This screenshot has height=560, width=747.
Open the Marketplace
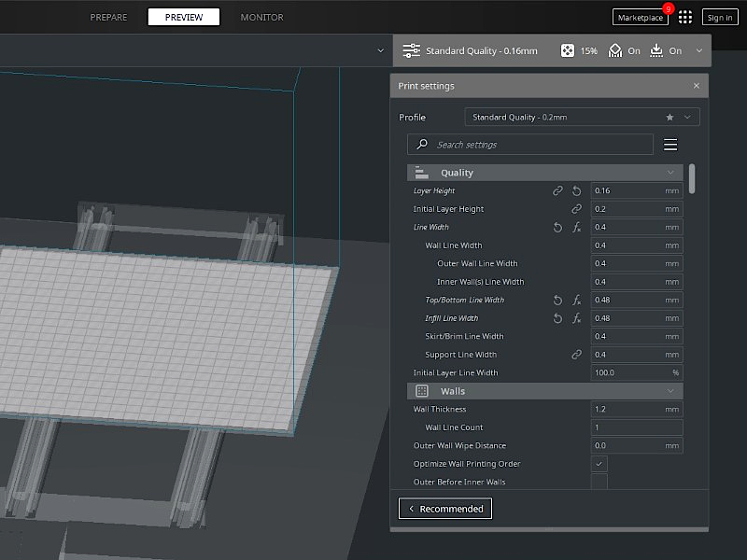pos(641,17)
